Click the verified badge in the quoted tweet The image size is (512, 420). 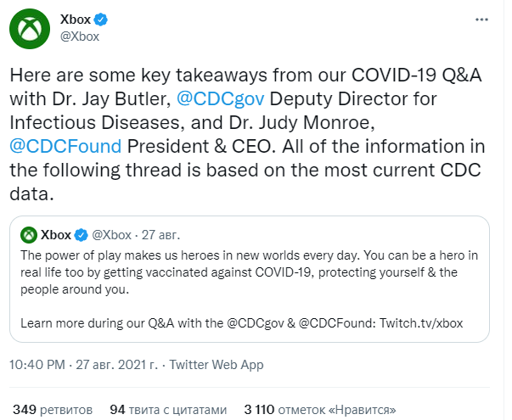[82, 234]
